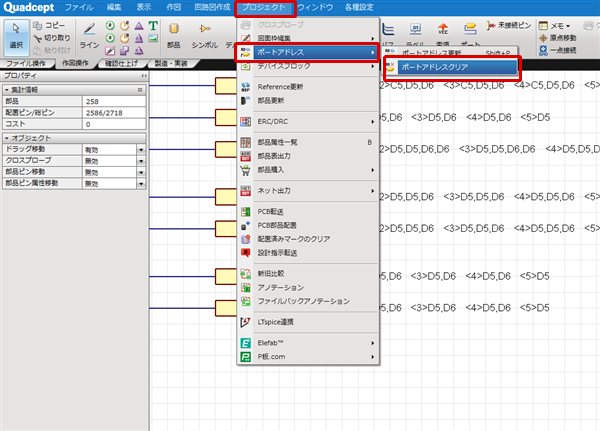Select the label tool monitor icon
This screenshot has width=600, height=431.
(x=416, y=29)
